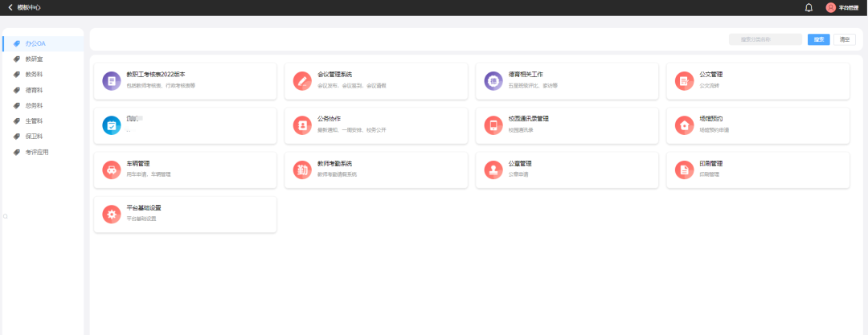Screen dimensions: 868x335
Task: Focus the category name search field
Action: pos(765,39)
